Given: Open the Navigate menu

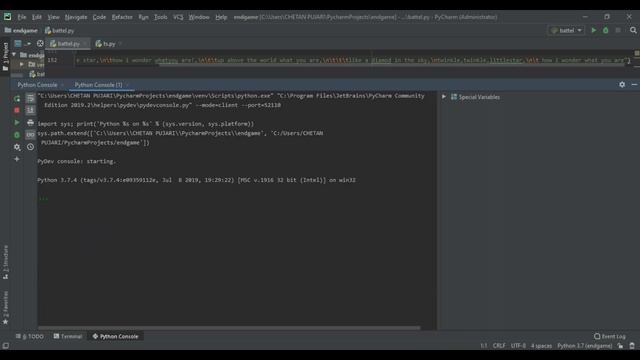Looking at the screenshot, I should point(76,17).
